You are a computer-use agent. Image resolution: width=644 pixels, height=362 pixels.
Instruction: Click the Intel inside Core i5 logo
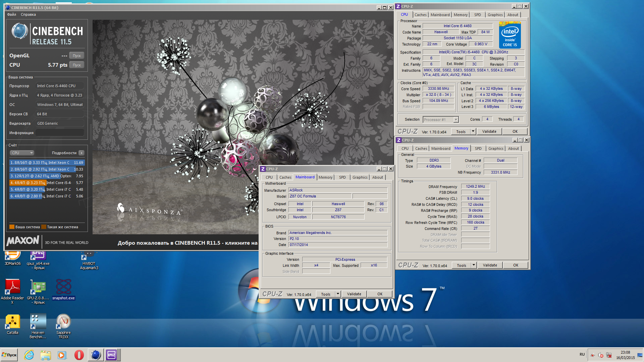coord(510,35)
